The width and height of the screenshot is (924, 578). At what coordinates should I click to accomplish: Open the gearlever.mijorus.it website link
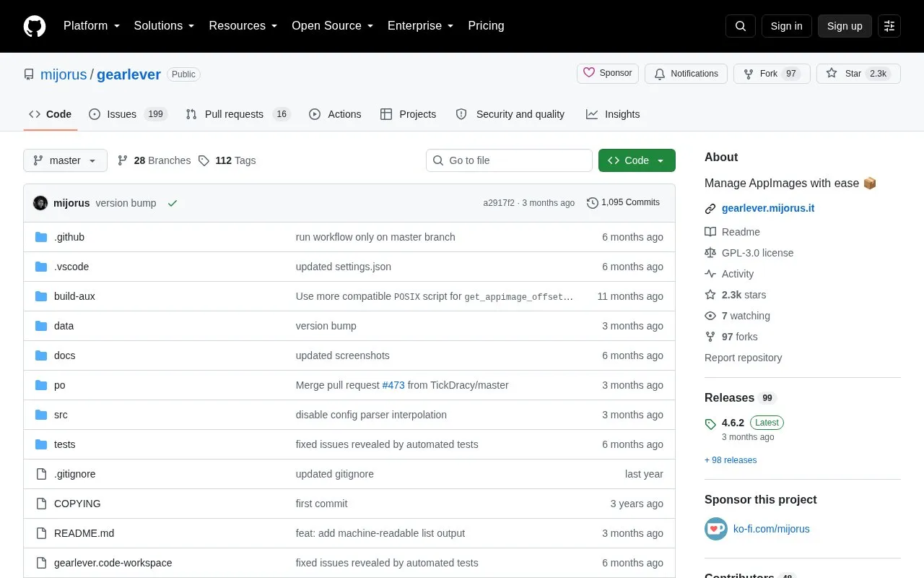pyautogui.click(x=768, y=208)
